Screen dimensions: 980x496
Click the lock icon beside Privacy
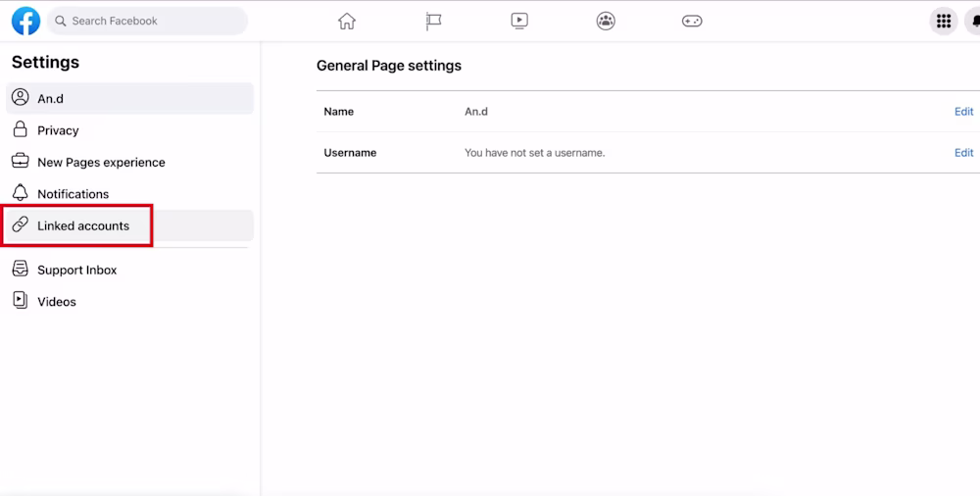(x=20, y=129)
